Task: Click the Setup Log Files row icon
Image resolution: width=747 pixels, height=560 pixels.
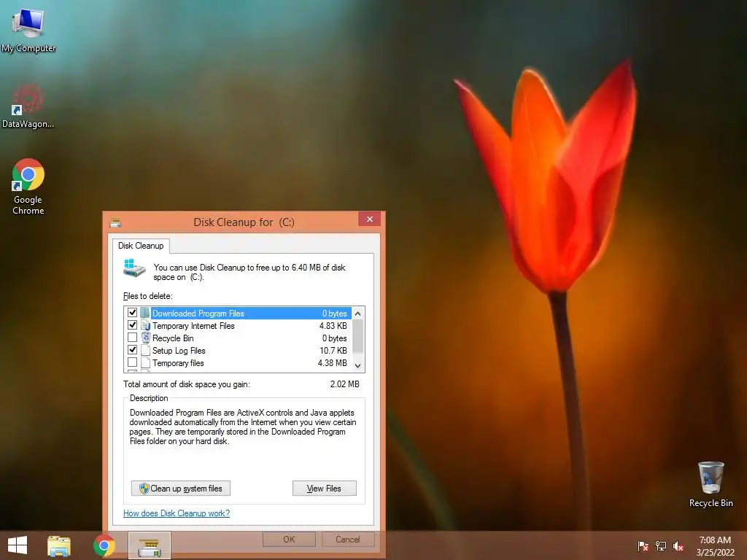Action: (145, 350)
